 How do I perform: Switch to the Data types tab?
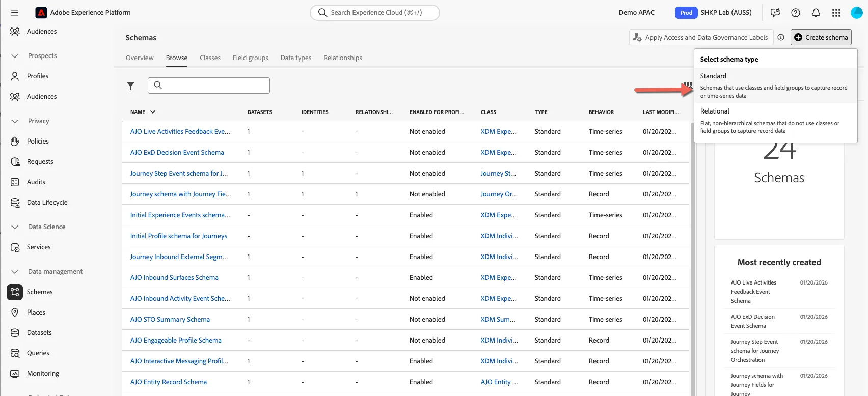(x=296, y=58)
